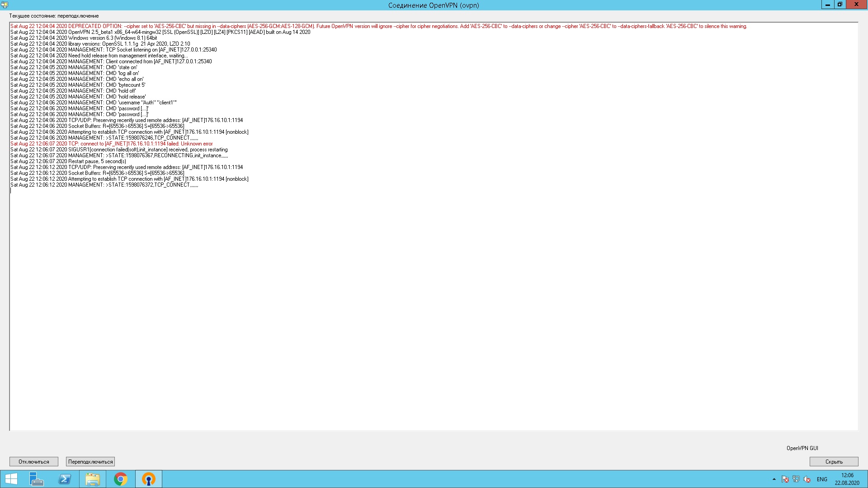Launch PowerShell from the taskbar
Image resolution: width=868 pixels, height=488 pixels.
click(65, 479)
